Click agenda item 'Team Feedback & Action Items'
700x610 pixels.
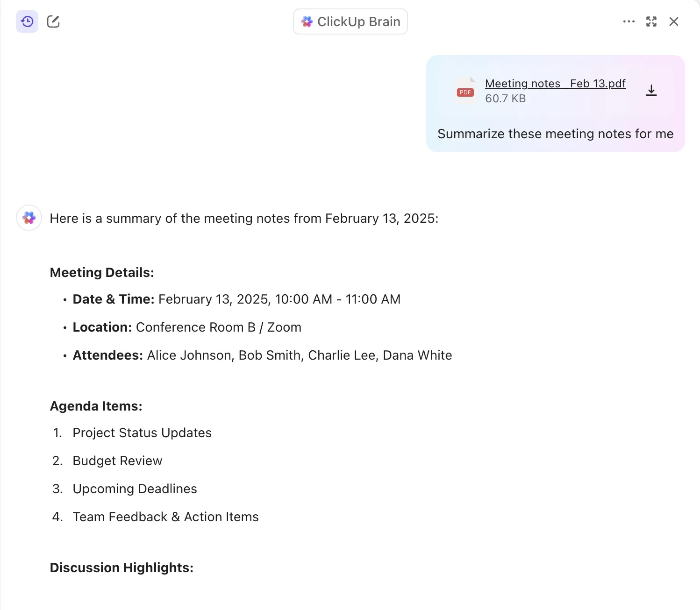165,517
